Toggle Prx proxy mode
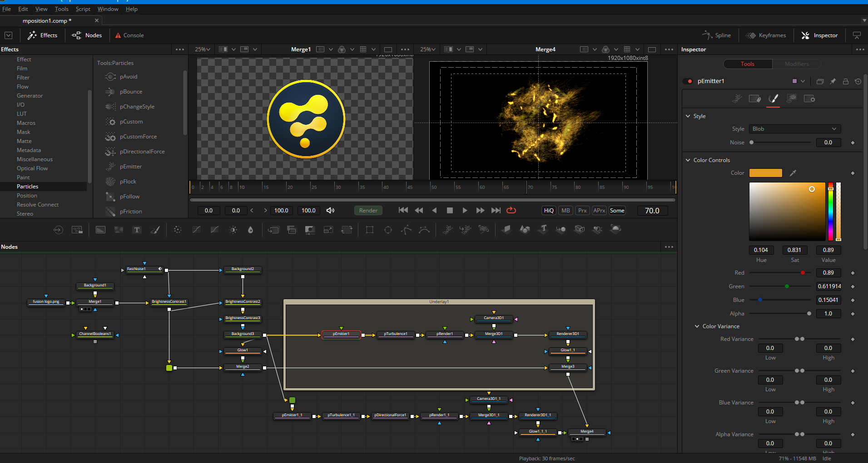868x463 pixels. (x=582, y=211)
